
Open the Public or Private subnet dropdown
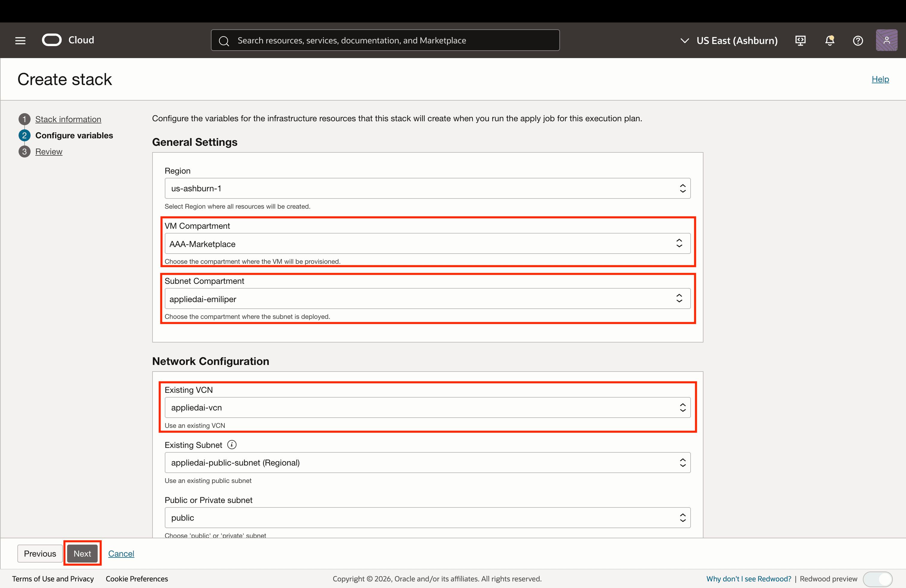[x=428, y=518]
